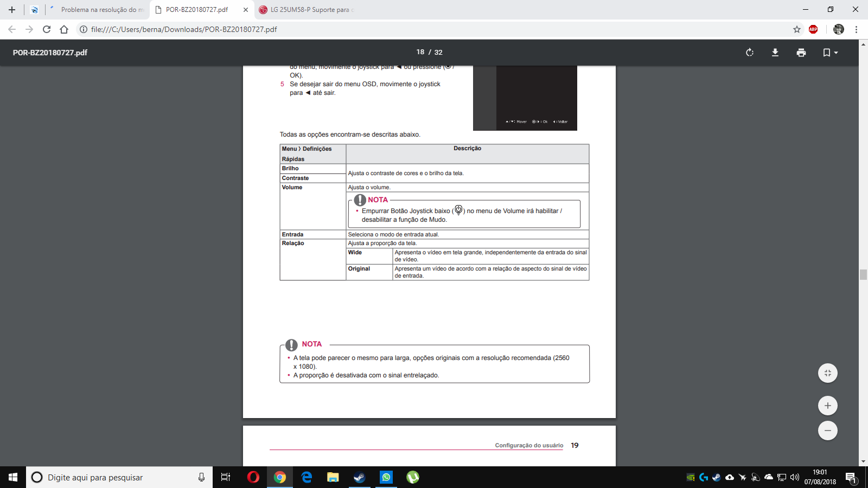Image resolution: width=868 pixels, height=488 pixels.
Task: Click the satellite dish tray icon
Action: click(x=756, y=477)
